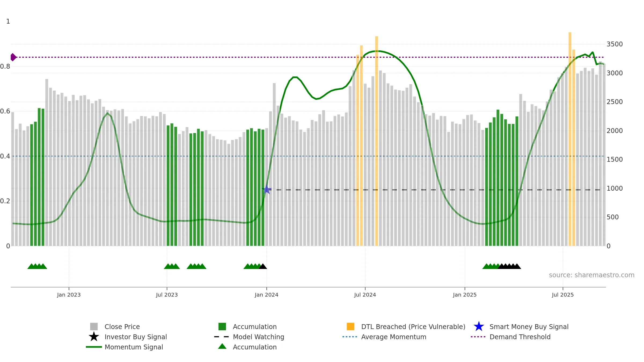Click green accumulation triangles near Jul 2023
The height and width of the screenshot is (362, 644).
pyautogui.click(x=172, y=266)
